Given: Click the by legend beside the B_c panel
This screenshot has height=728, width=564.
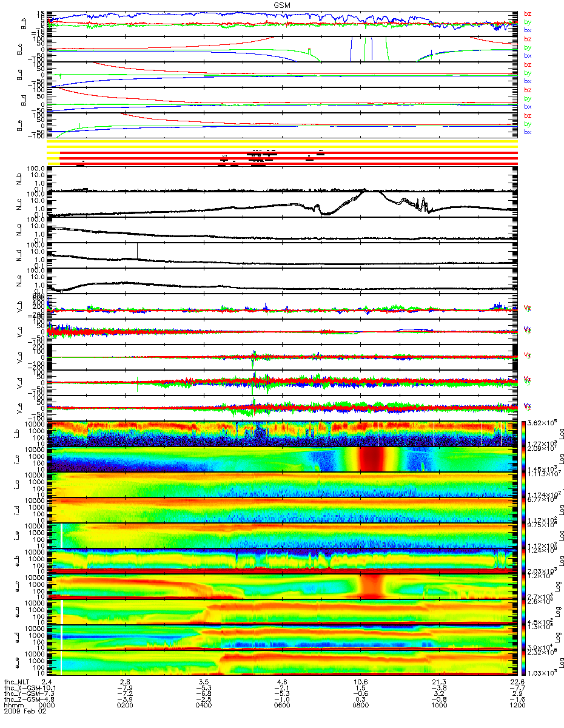Looking at the screenshot, I should (x=528, y=47).
